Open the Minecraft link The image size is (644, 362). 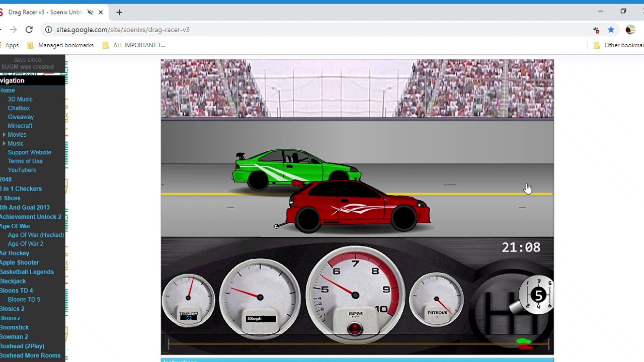point(20,126)
